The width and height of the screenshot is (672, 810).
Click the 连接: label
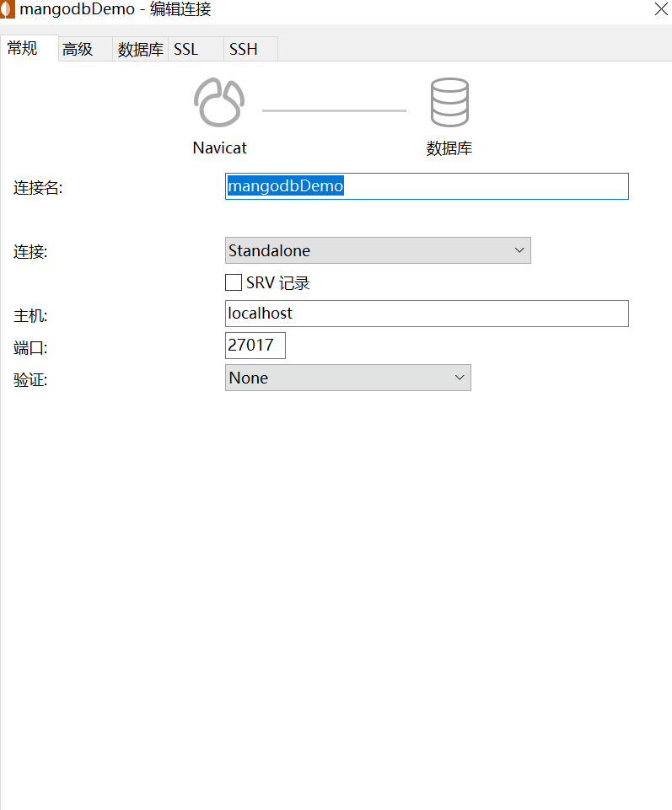30,251
